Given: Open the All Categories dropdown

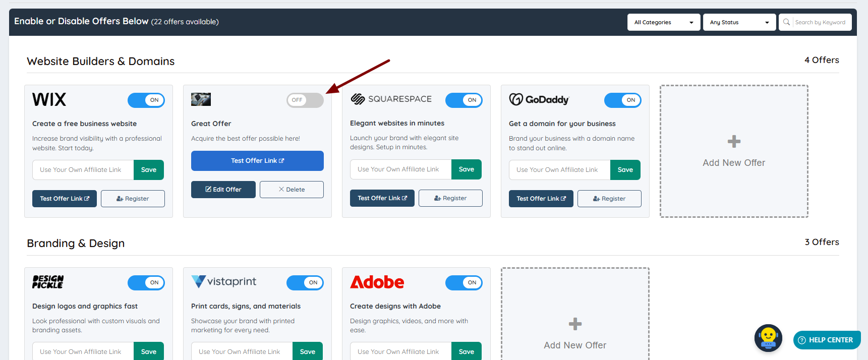Looking at the screenshot, I should tap(664, 22).
